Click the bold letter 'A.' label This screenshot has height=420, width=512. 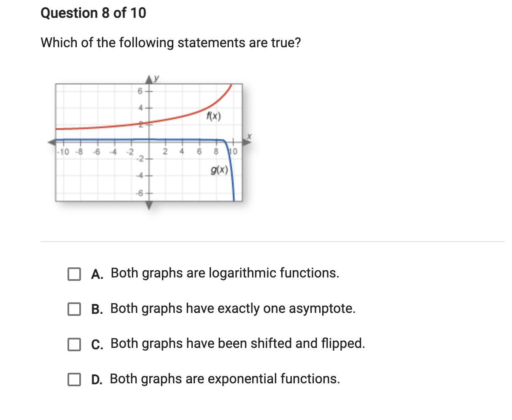97,274
